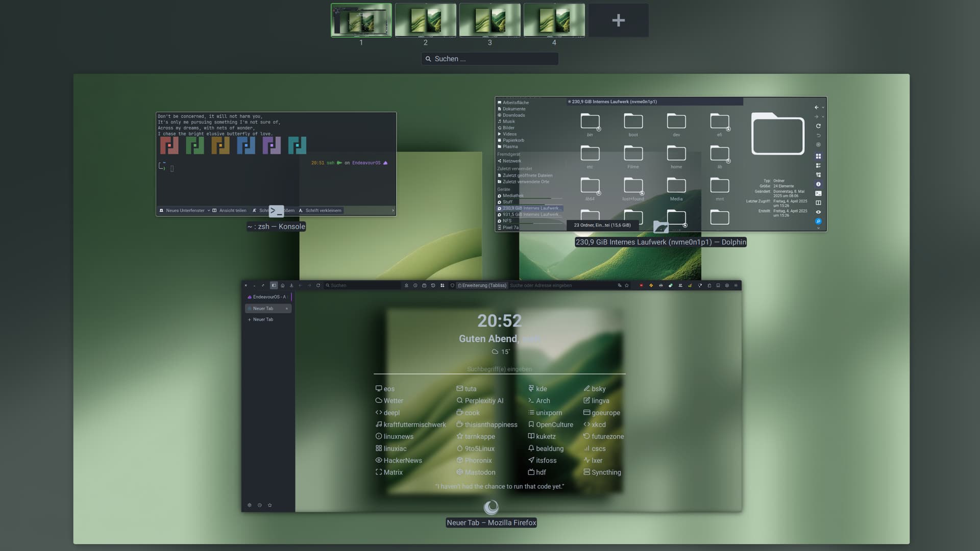Viewport: 980px width, 551px height.
Task: Switch to virtual desktop 2 thumbnail
Action: click(425, 20)
